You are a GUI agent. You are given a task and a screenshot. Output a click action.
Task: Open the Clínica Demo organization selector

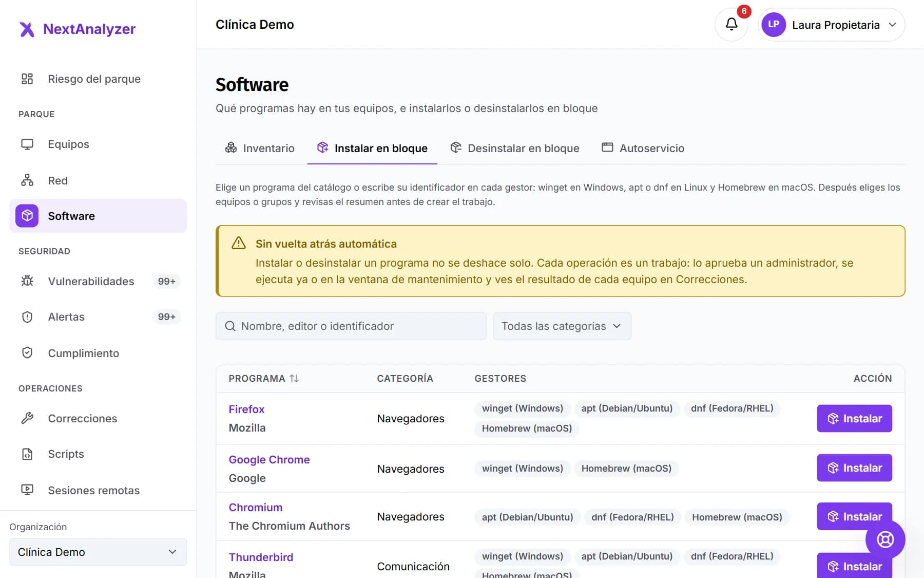98,552
